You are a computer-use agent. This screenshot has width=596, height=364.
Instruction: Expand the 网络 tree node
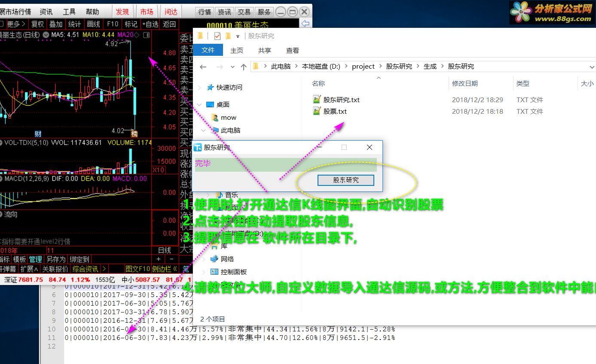pyautogui.click(x=205, y=259)
